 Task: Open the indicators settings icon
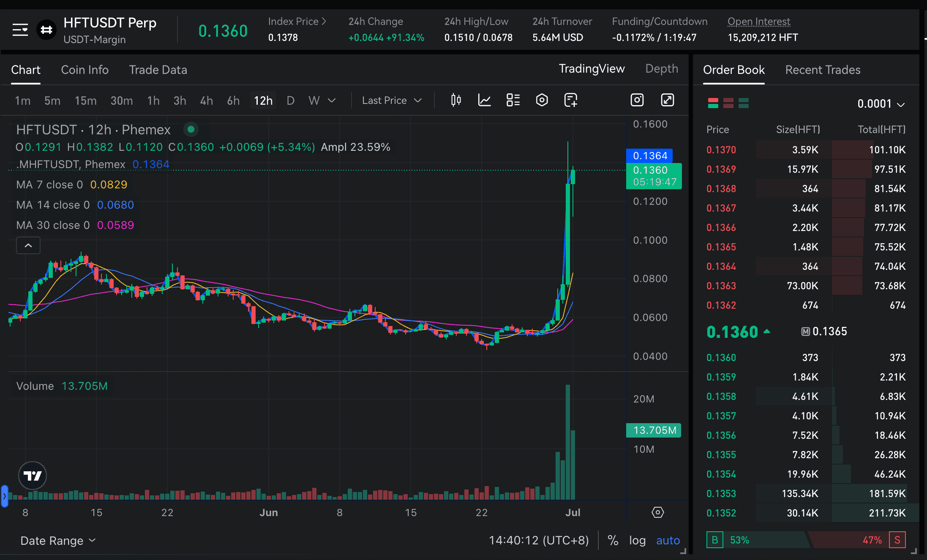point(542,100)
